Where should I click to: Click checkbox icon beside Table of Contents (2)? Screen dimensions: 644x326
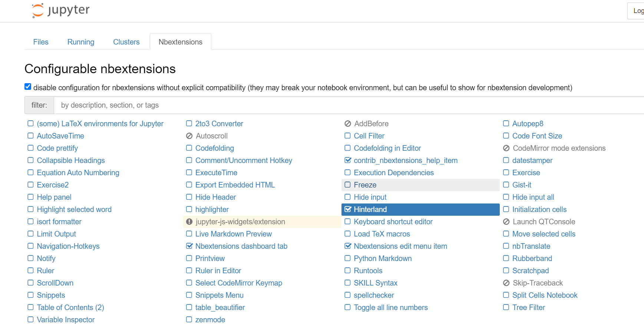[30, 307]
